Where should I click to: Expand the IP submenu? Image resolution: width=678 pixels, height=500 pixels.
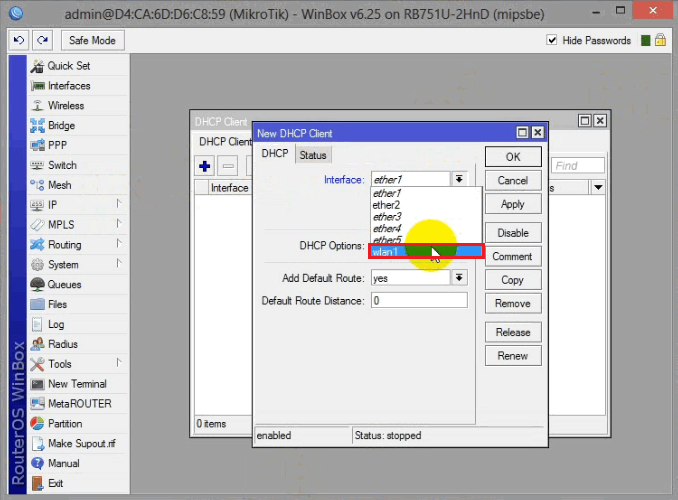(79, 205)
